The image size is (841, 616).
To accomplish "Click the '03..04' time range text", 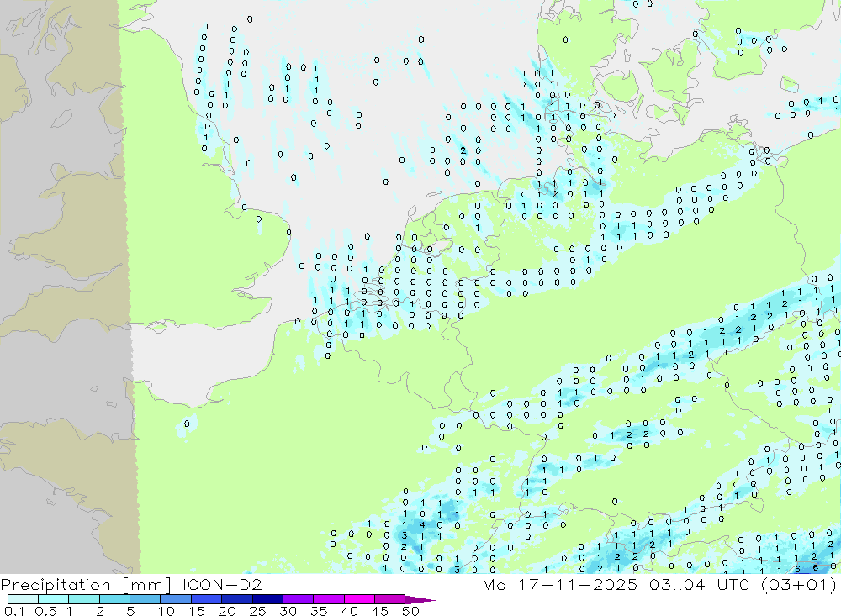I will 677,584.
